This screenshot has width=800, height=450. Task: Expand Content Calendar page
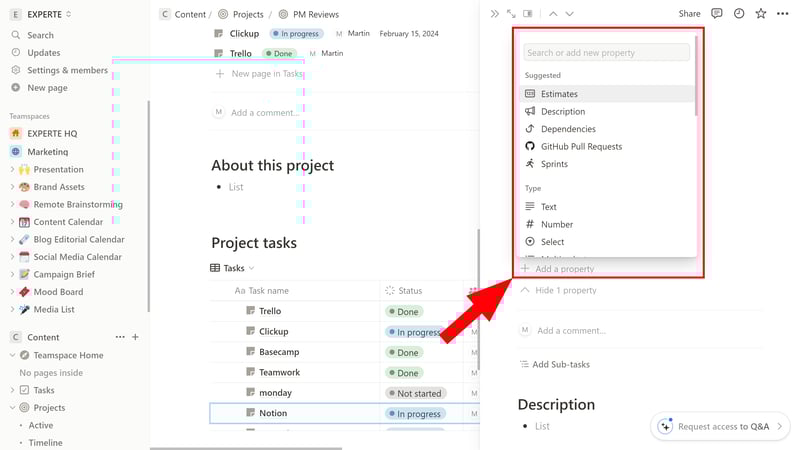tap(12, 222)
